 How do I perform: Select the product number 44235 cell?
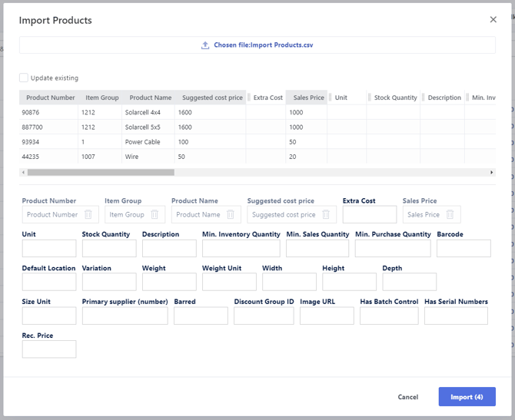coord(48,157)
